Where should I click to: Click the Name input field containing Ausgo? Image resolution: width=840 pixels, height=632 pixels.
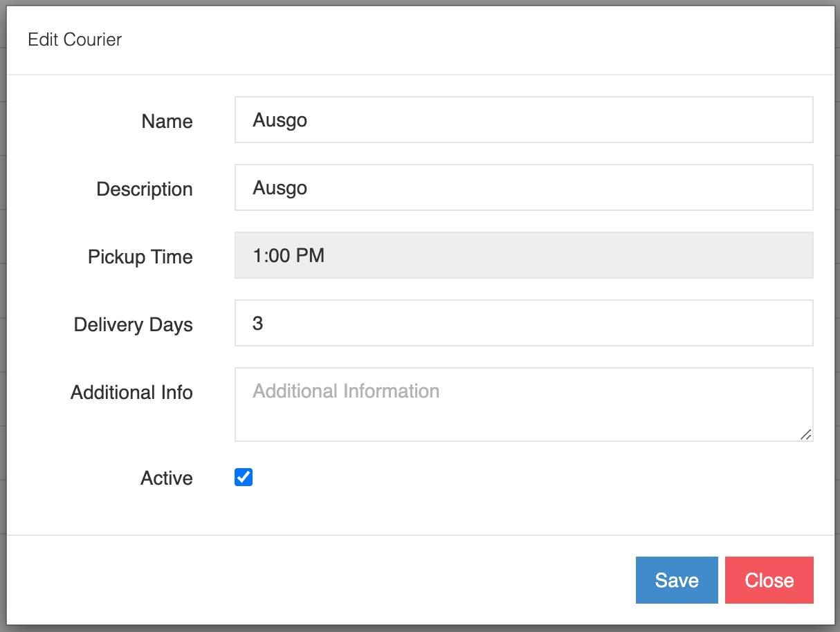pyautogui.click(x=524, y=120)
